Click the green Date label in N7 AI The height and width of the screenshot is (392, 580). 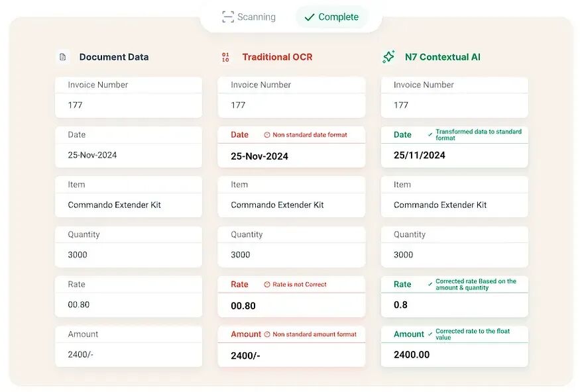coord(402,135)
